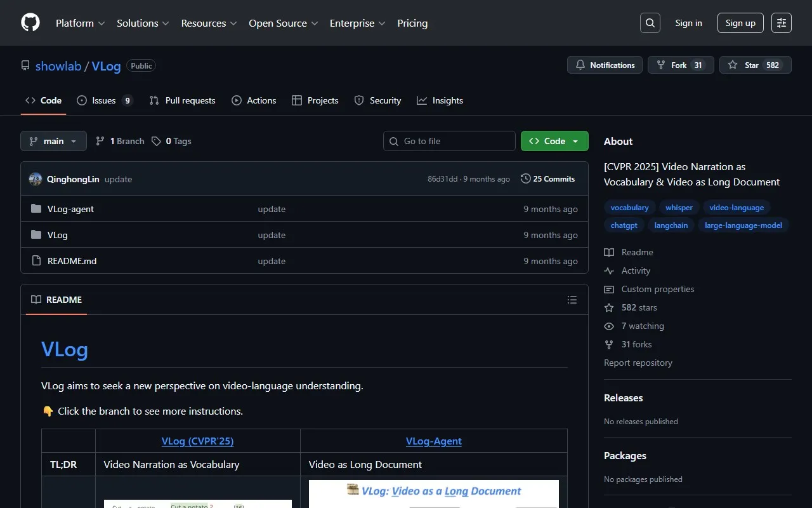This screenshot has width=812, height=508.
Task: Open the VLog (CVPR'25) link
Action: (197, 441)
